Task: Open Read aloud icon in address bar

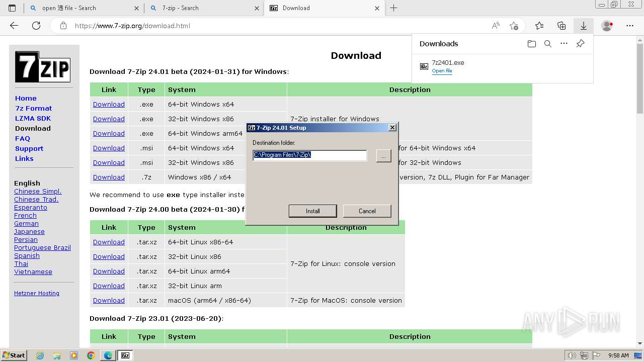Action: coord(496,26)
